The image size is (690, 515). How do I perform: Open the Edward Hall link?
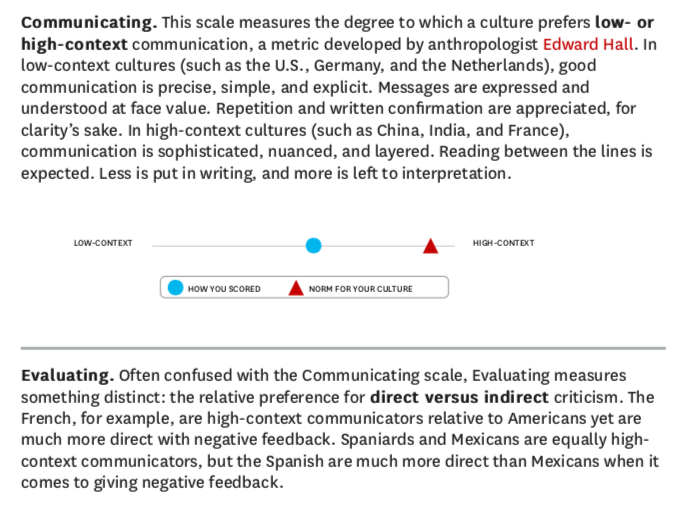tap(588, 44)
